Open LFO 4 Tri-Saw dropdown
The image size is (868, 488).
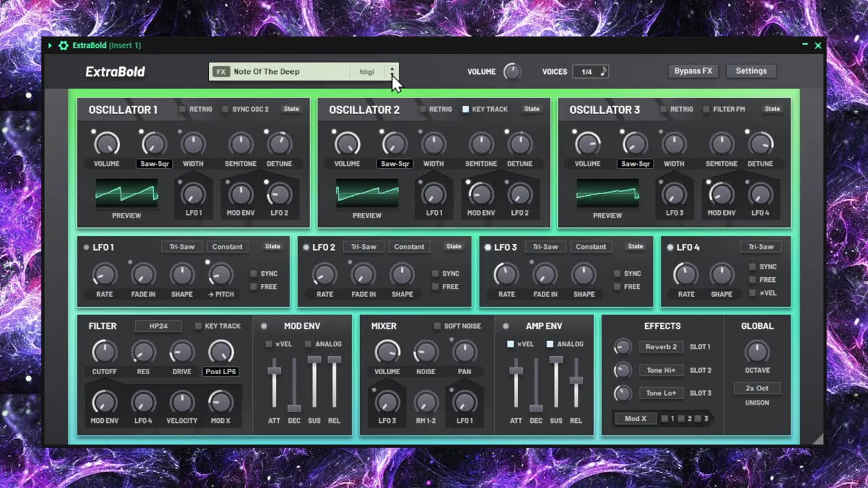pos(761,247)
